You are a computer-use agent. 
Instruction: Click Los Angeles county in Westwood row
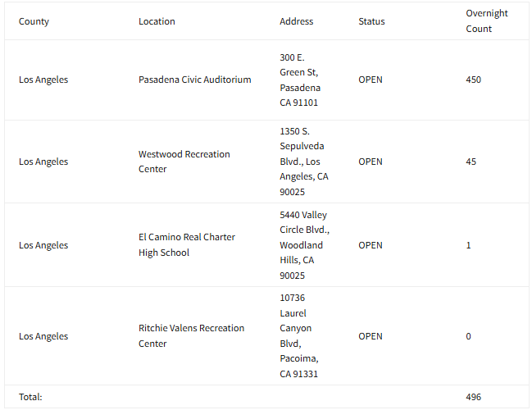click(x=43, y=162)
